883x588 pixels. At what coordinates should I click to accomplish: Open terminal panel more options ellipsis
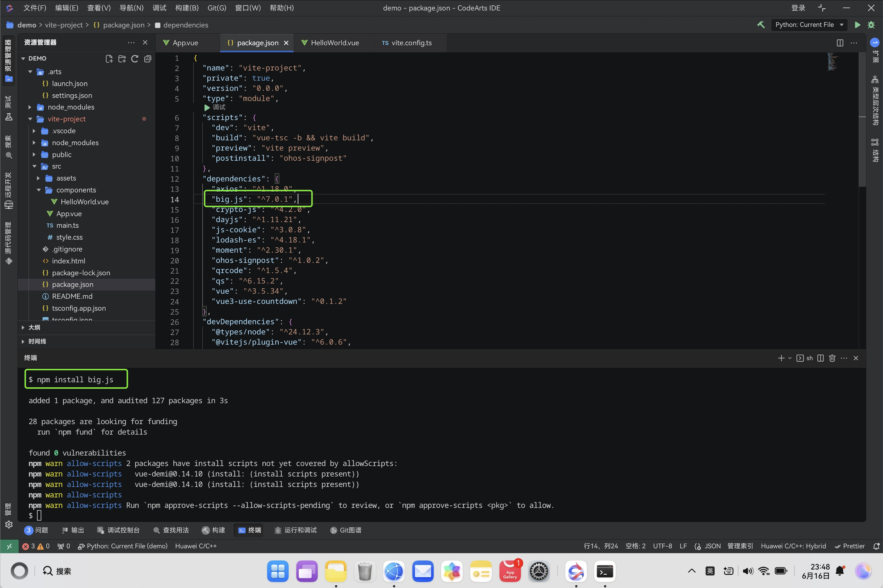(x=844, y=358)
